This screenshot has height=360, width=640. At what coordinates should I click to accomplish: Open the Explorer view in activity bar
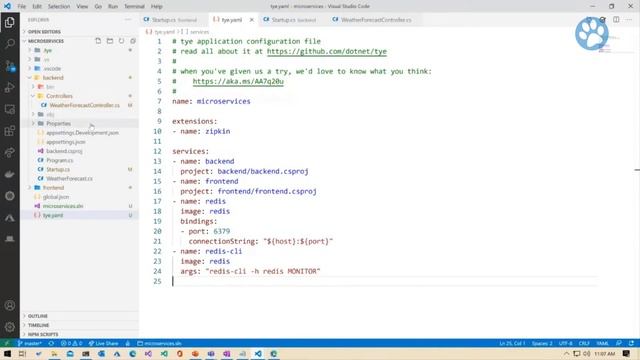coord(10,22)
